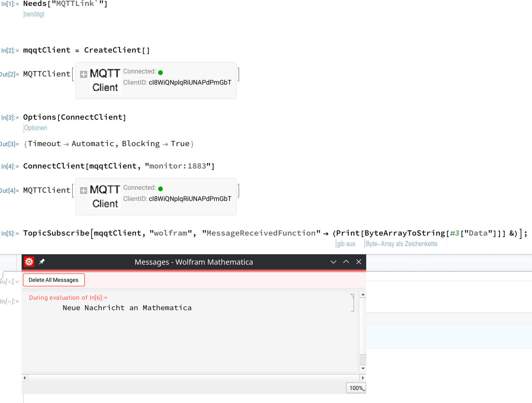Click the green Connected indicator in Out[2]
The image size is (532, 403).
coord(161,73)
